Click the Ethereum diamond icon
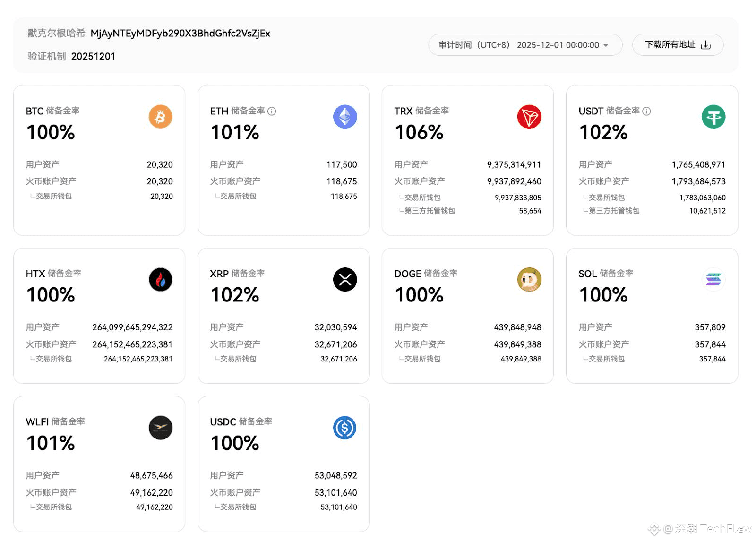 tap(345, 117)
